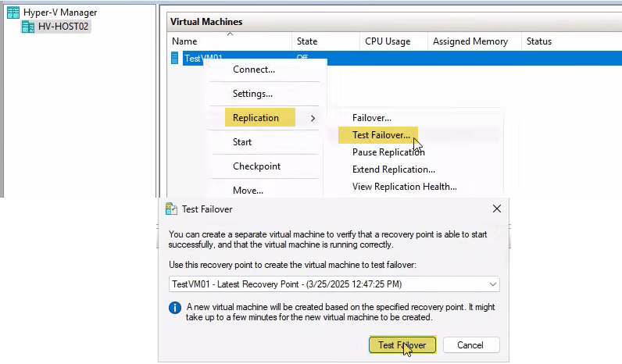Click the HV-HOST02 server icon
Image resolution: width=622 pixels, height=364 pixels.
(x=28, y=27)
